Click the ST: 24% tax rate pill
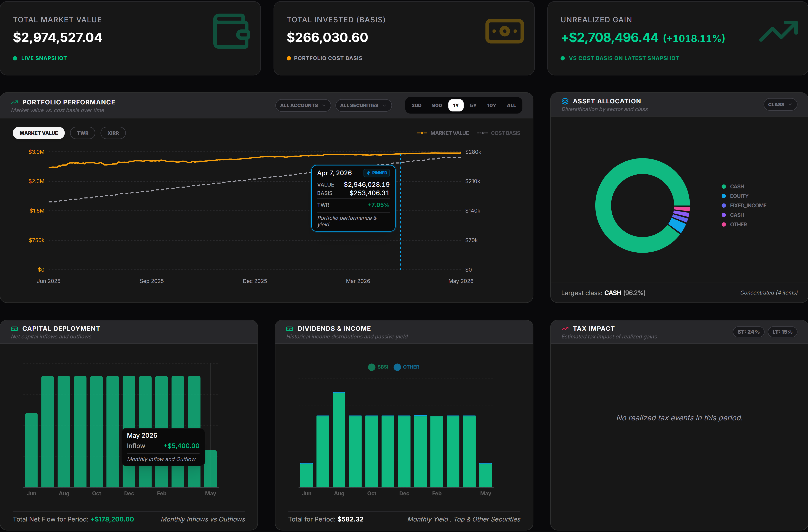 tap(748, 332)
